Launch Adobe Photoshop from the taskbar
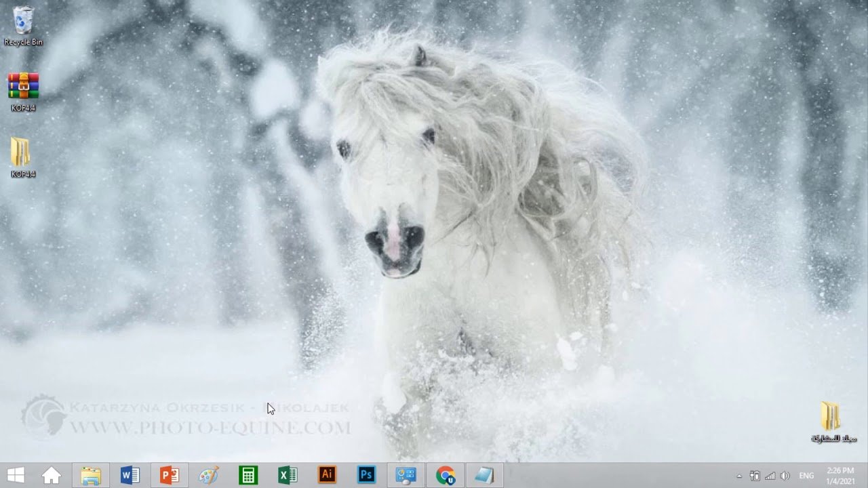 point(366,474)
